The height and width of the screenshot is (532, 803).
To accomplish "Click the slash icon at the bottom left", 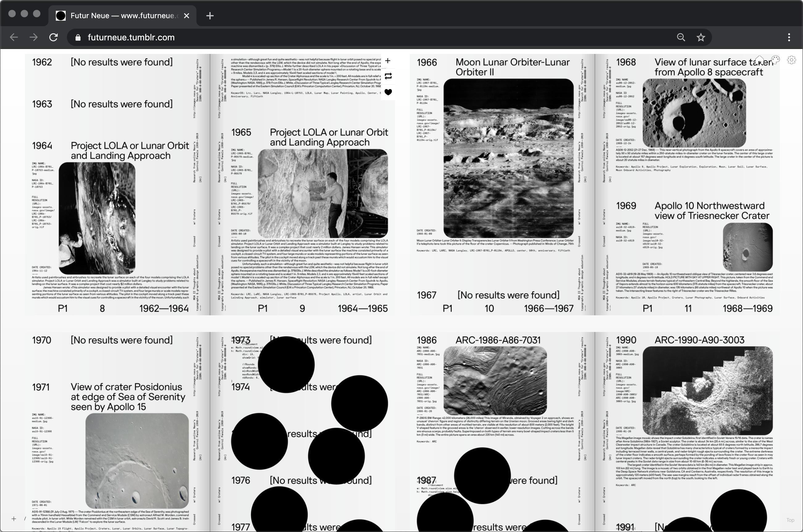I will [25, 518].
